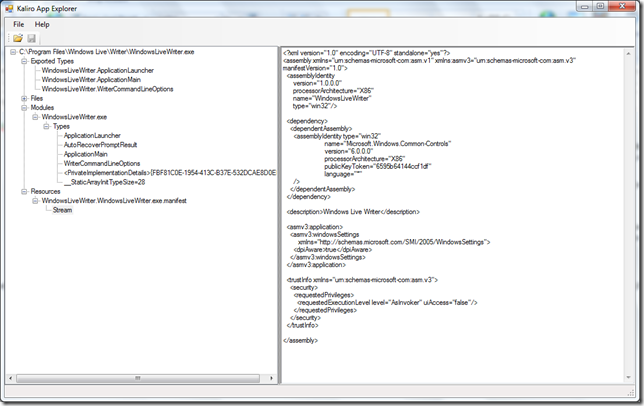Click the description Windows Live Writer XML line
Screen dimensions: 644x406
click(x=353, y=212)
